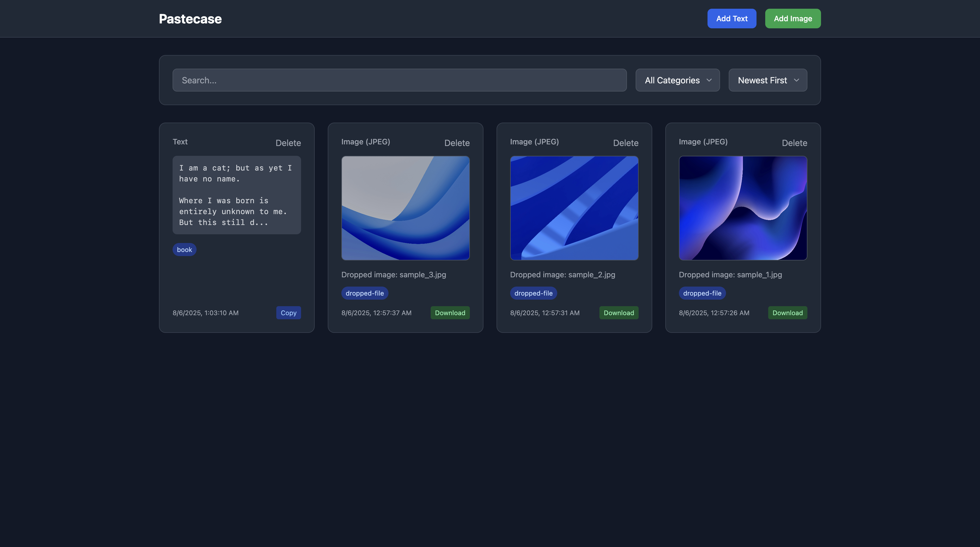980x547 pixels.
Task: Open the All Categories dropdown
Action: pyautogui.click(x=677, y=80)
